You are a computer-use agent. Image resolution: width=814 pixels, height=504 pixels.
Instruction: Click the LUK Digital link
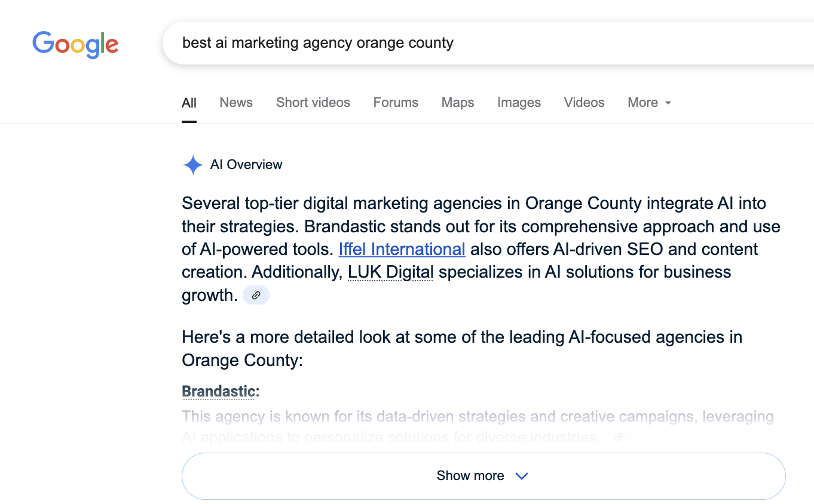coord(390,272)
